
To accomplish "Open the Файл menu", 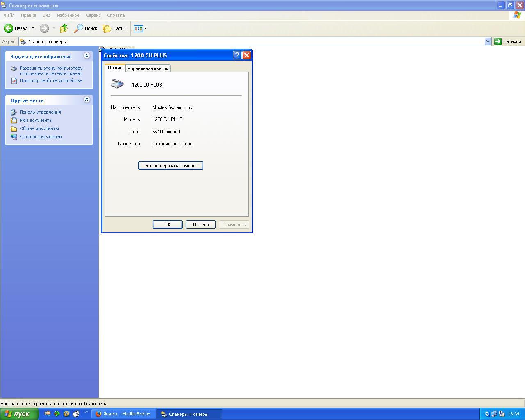I will [9, 15].
